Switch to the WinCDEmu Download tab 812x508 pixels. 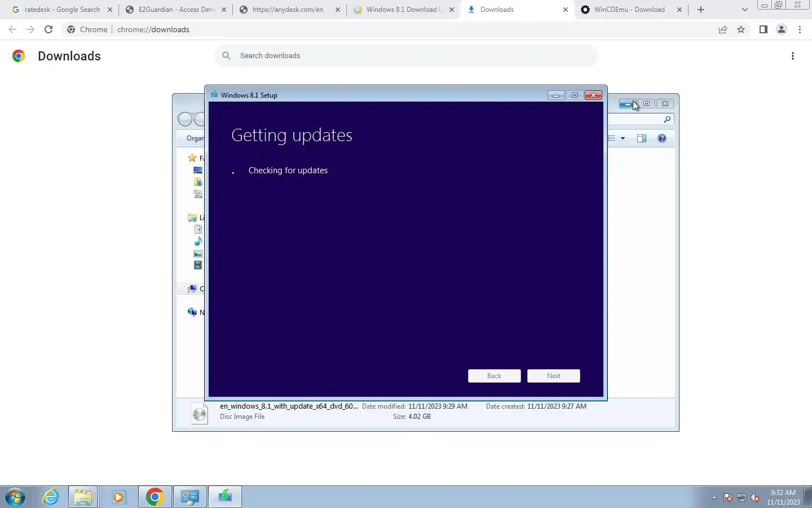(x=632, y=10)
